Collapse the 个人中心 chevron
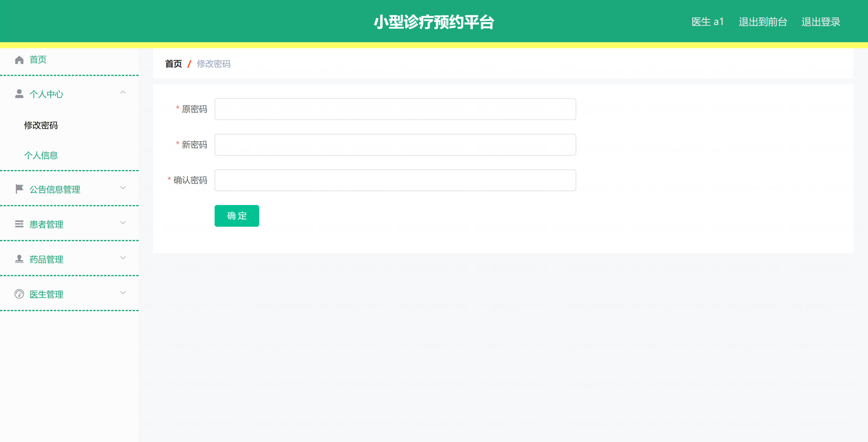868x442 pixels. coord(123,92)
